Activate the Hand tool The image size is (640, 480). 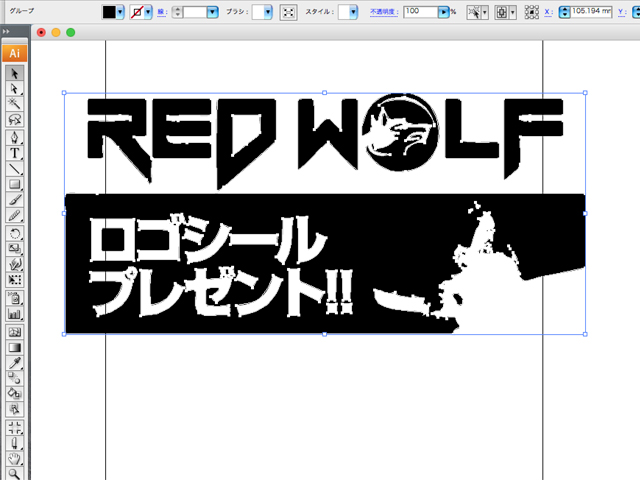[x=15, y=458]
